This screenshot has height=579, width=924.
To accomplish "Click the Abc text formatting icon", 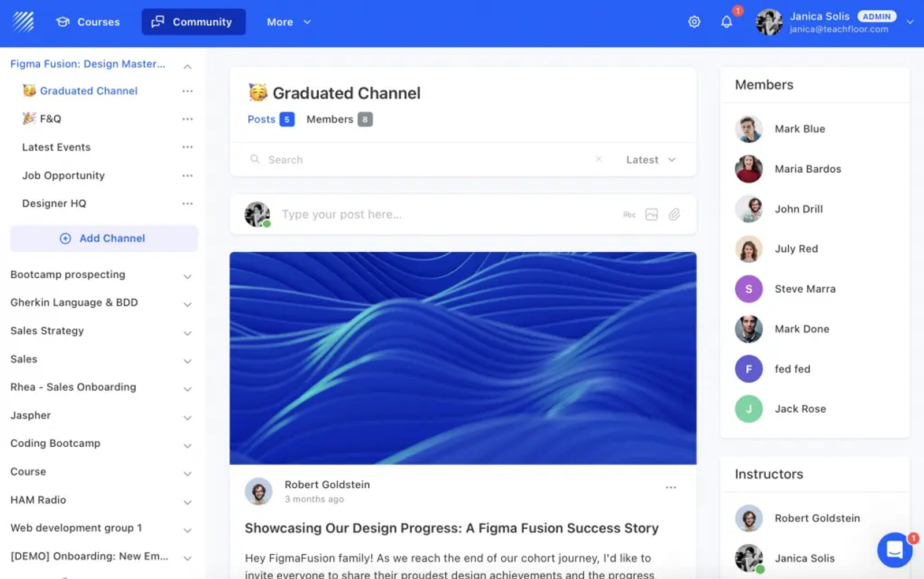I will coord(629,215).
